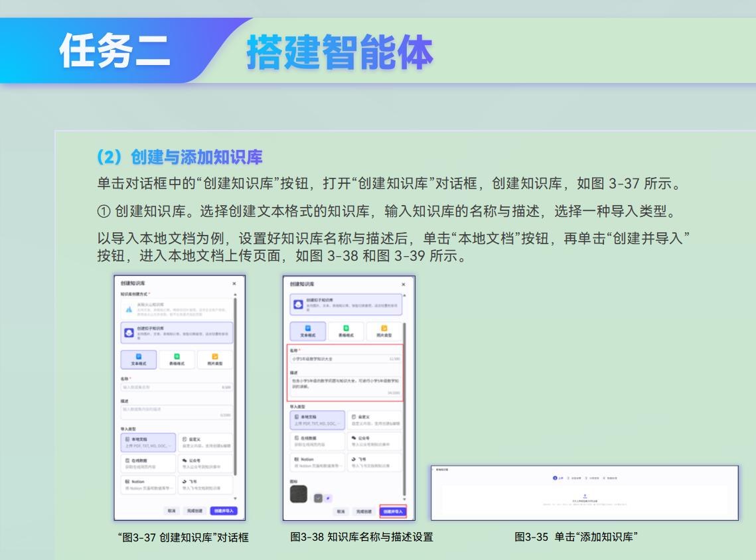Image resolution: width=756 pixels, height=560 pixels.
Task: Click step 1 上传 in upload page stepper
Action: tap(558, 478)
